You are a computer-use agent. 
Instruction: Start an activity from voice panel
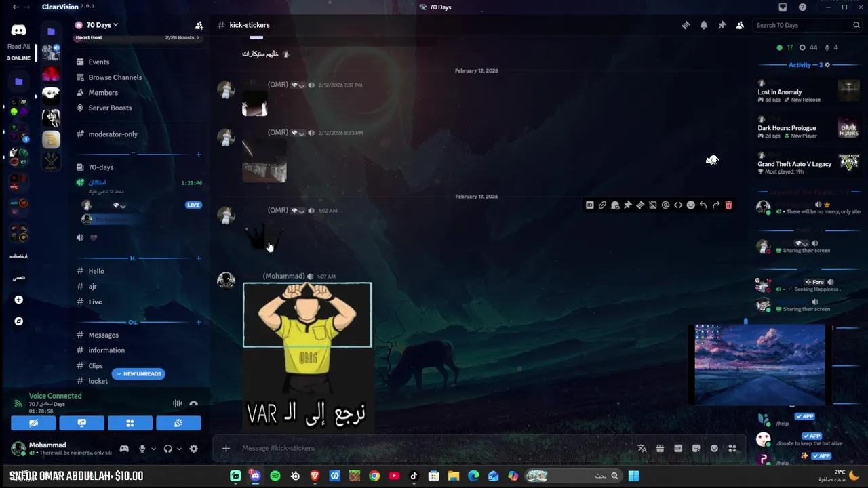point(130,423)
